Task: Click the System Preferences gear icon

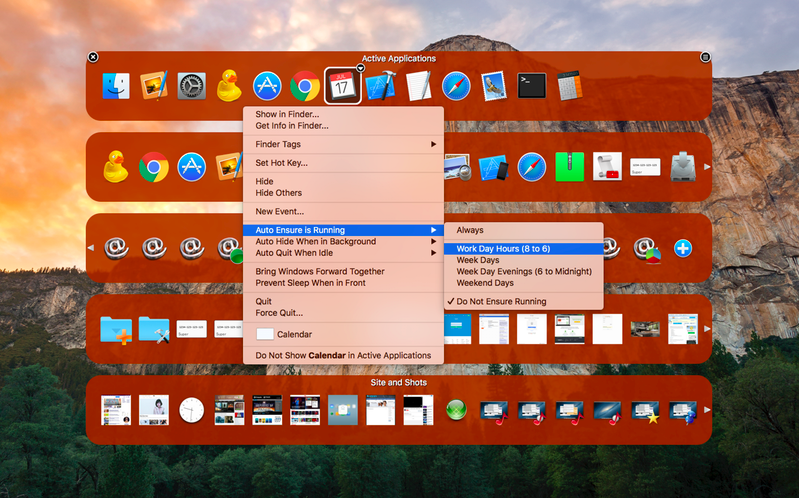Action: pyautogui.click(x=192, y=86)
